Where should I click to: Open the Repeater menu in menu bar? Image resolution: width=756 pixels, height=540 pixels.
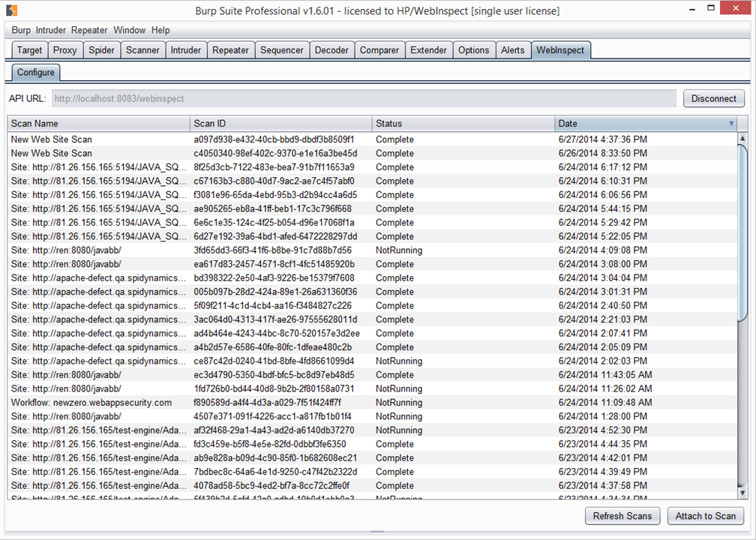coord(89,30)
